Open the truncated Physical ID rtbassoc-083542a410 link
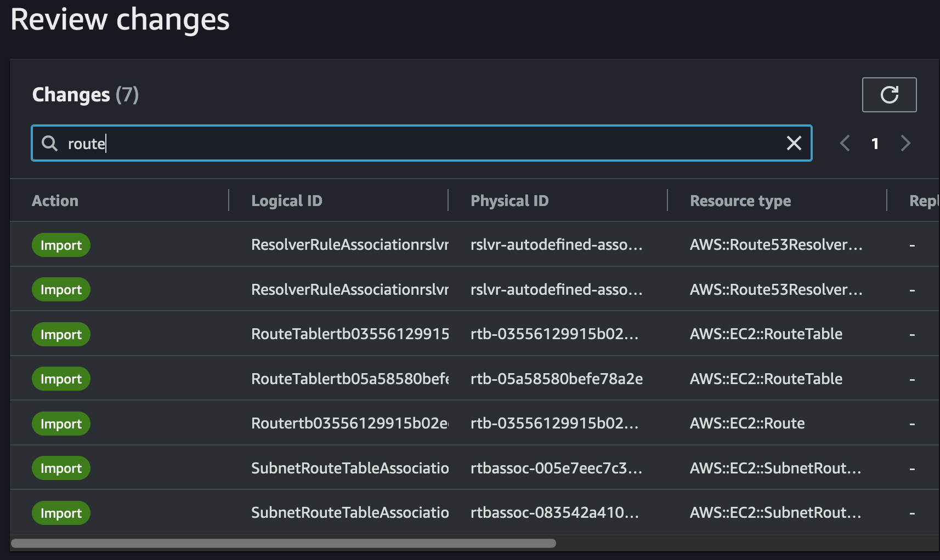The height and width of the screenshot is (560, 940). pos(555,512)
